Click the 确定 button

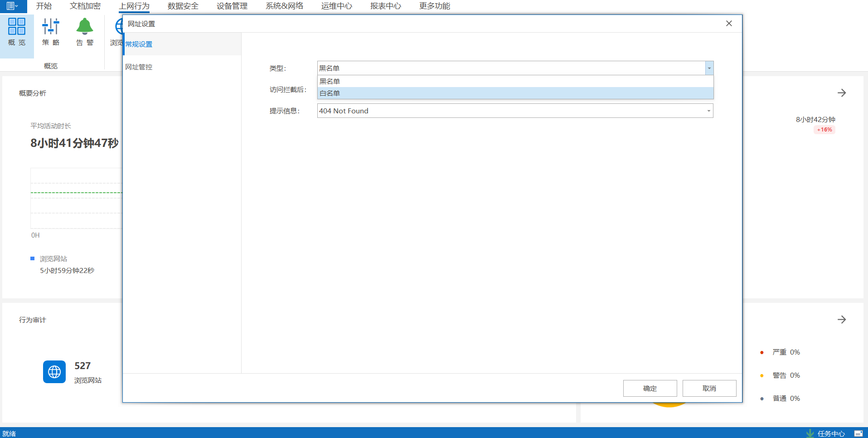(x=650, y=388)
